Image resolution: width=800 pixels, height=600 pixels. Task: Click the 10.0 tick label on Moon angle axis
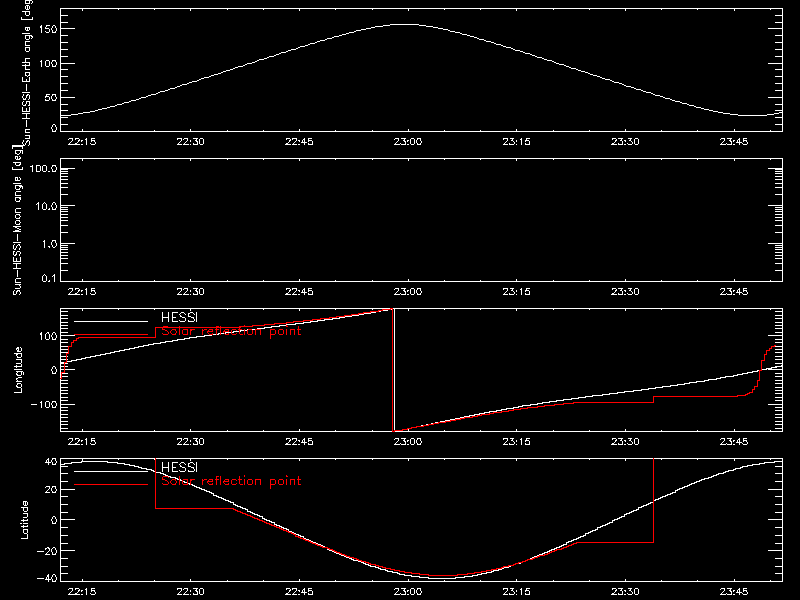[46, 206]
